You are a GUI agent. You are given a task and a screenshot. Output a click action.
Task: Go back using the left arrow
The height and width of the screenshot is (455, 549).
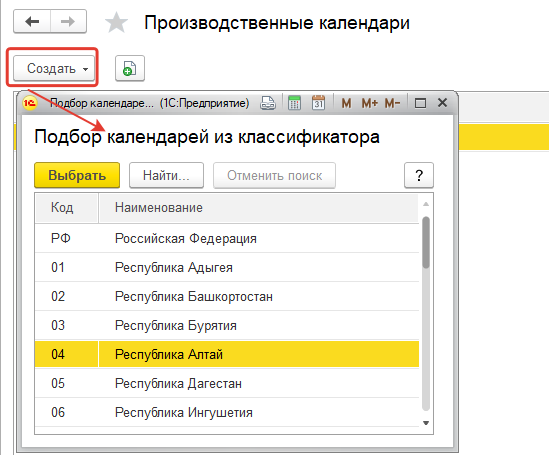click(32, 22)
